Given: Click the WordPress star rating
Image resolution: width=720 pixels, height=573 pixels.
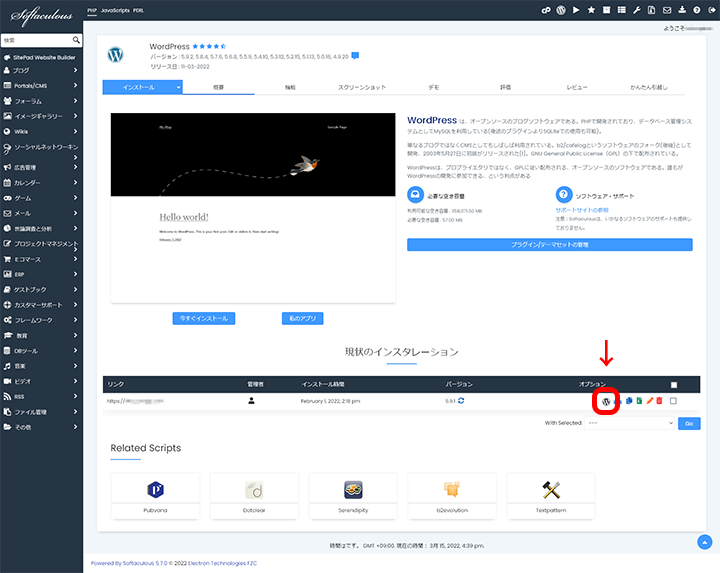Looking at the screenshot, I should [x=209, y=46].
